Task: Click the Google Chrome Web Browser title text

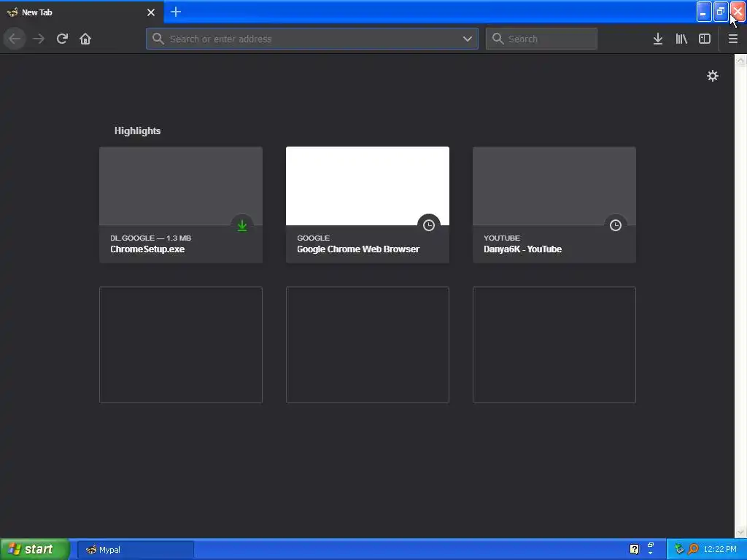Action: point(358,249)
